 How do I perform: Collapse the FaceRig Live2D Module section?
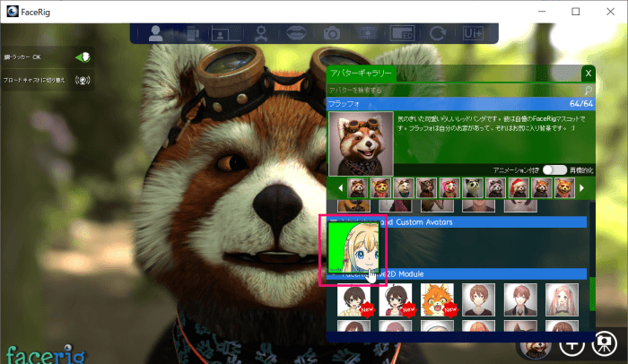click(x=333, y=274)
